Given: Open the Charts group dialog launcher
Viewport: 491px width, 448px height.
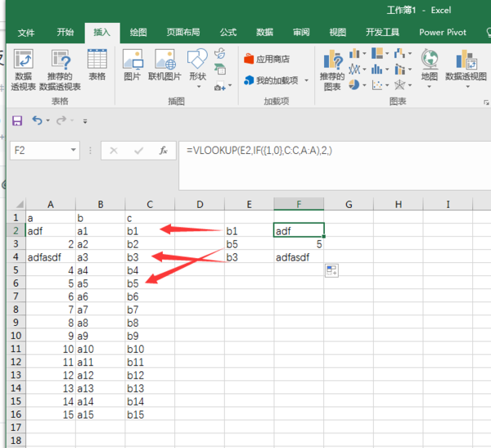Looking at the screenshot, I should click(486, 102).
